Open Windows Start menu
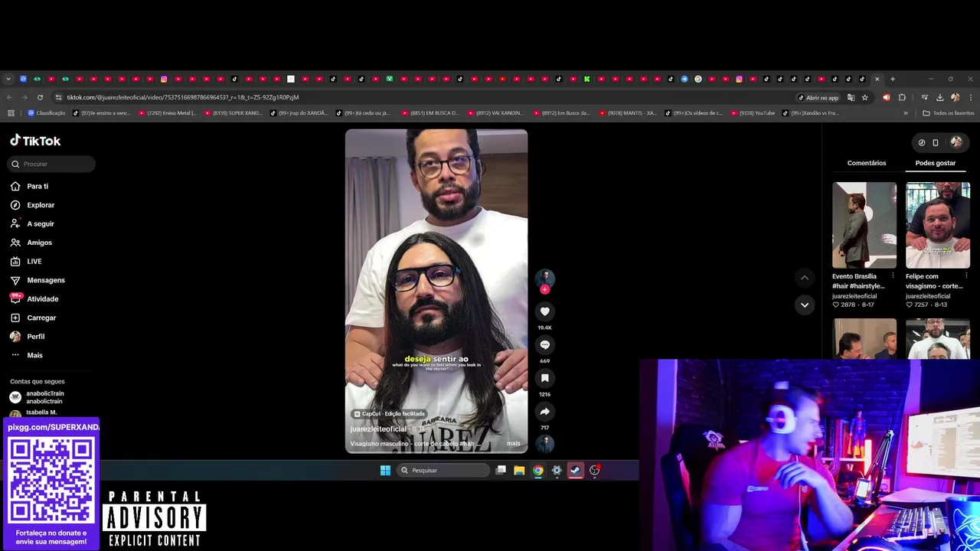Image resolution: width=980 pixels, height=551 pixels. [x=385, y=470]
